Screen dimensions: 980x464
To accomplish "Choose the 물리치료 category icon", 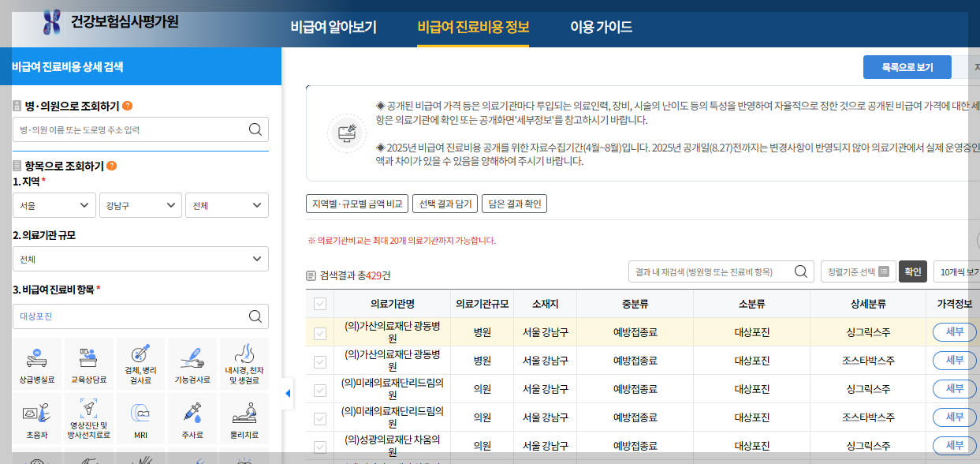I will coord(244,417).
